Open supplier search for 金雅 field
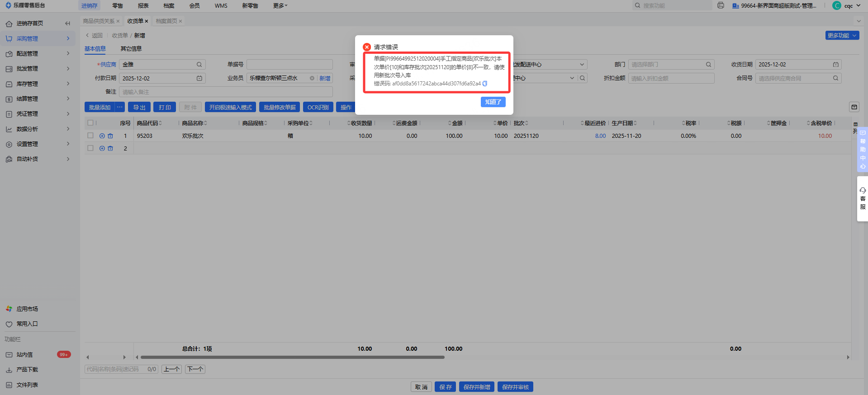 [199, 65]
